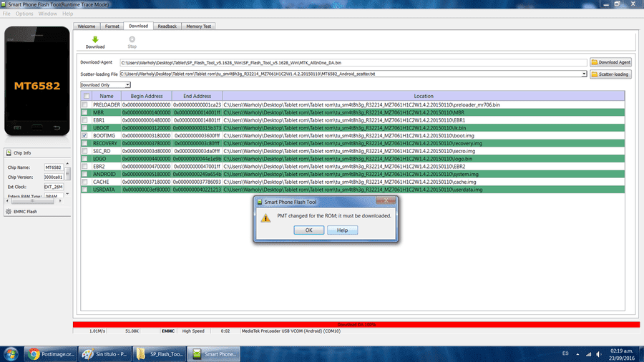Image resolution: width=644 pixels, height=362 pixels.
Task: Click the EMMC Flash gear icon
Action: [x=9, y=211]
